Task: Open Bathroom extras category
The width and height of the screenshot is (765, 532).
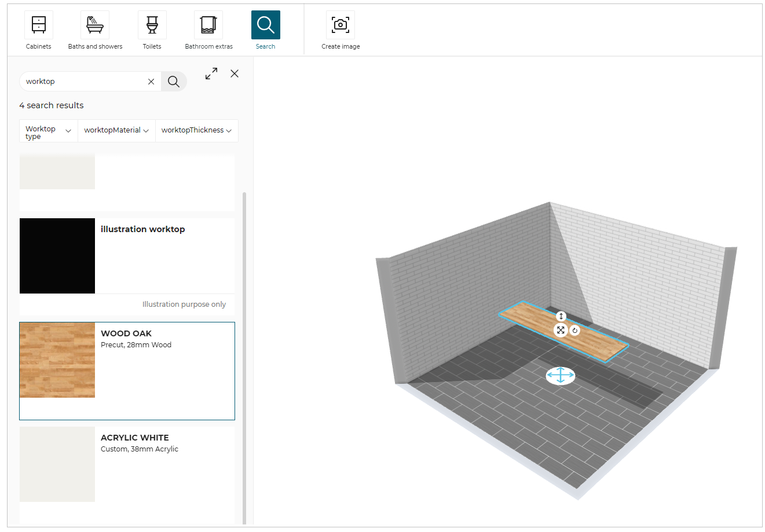Action: 208,25
